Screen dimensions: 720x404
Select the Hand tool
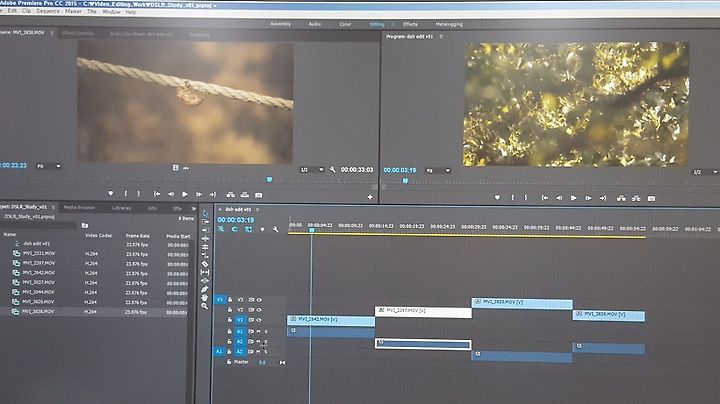click(x=205, y=297)
